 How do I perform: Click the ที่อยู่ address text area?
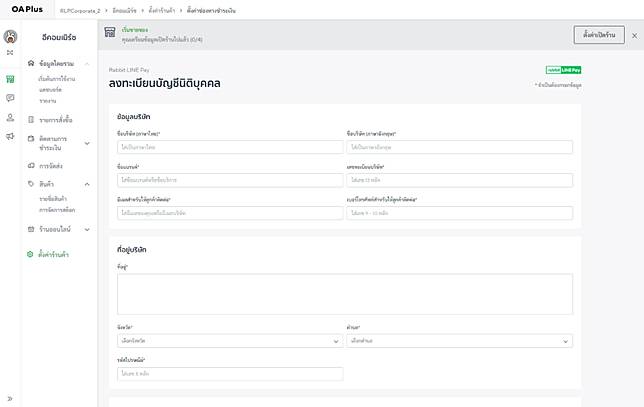(345, 294)
